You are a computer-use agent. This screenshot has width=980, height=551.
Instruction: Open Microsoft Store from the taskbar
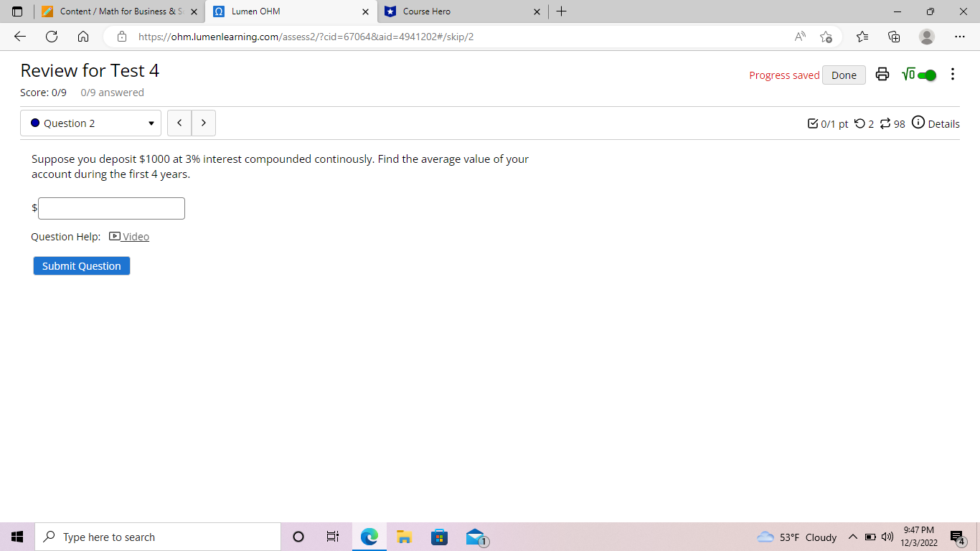coord(439,537)
